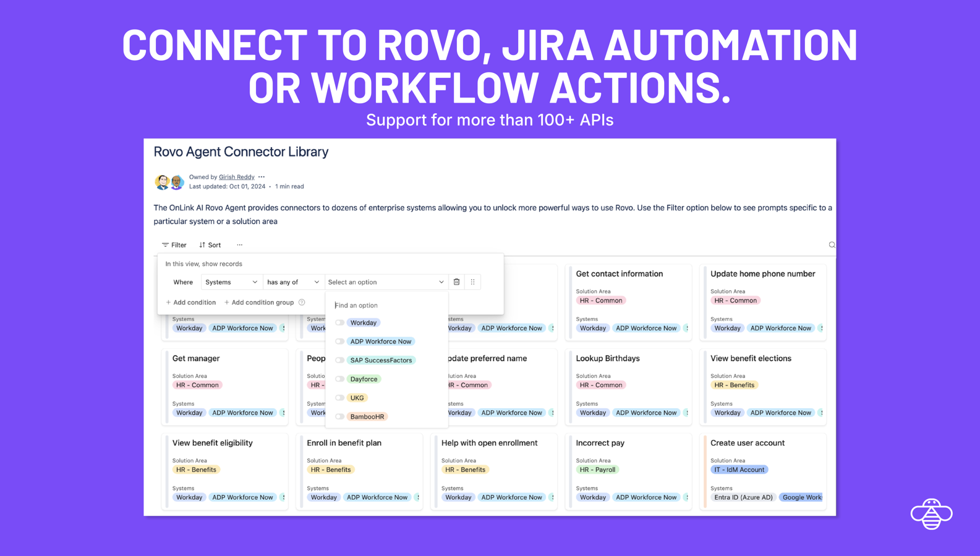Click ADP Workforce Now tag on Incorrect pay card

tap(646, 497)
